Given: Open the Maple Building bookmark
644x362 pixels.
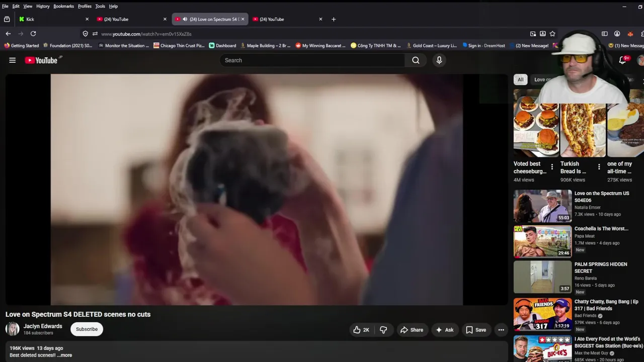Looking at the screenshot, I should 265,45.
